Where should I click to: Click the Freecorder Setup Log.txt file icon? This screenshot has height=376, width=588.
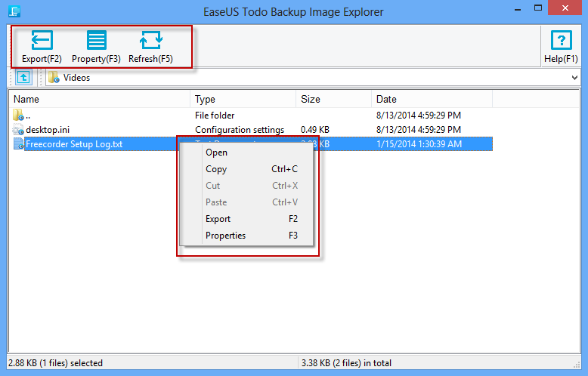[18, 143]
